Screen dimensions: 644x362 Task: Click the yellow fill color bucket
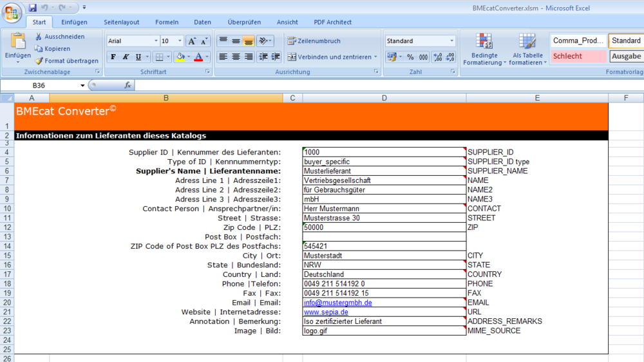coord(180,57)
